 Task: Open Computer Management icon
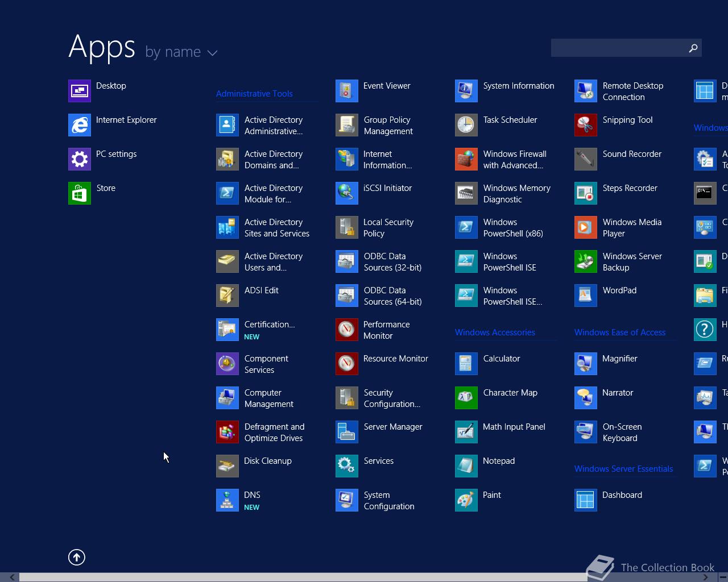[x=227, y=398]
